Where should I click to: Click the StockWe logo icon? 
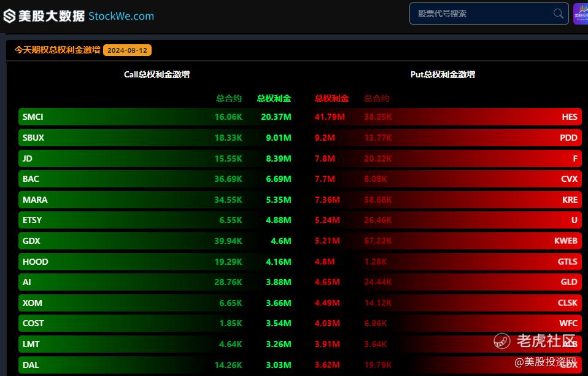coord(9,16)
